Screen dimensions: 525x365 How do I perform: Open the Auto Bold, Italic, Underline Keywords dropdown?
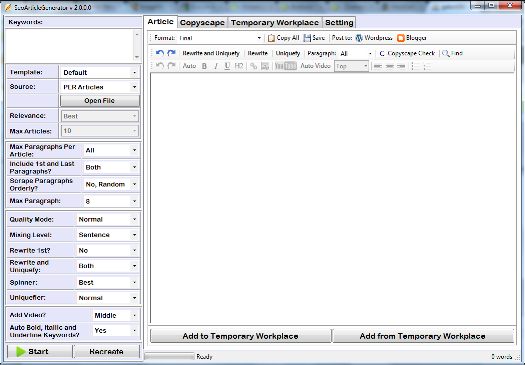pos(115,331)
